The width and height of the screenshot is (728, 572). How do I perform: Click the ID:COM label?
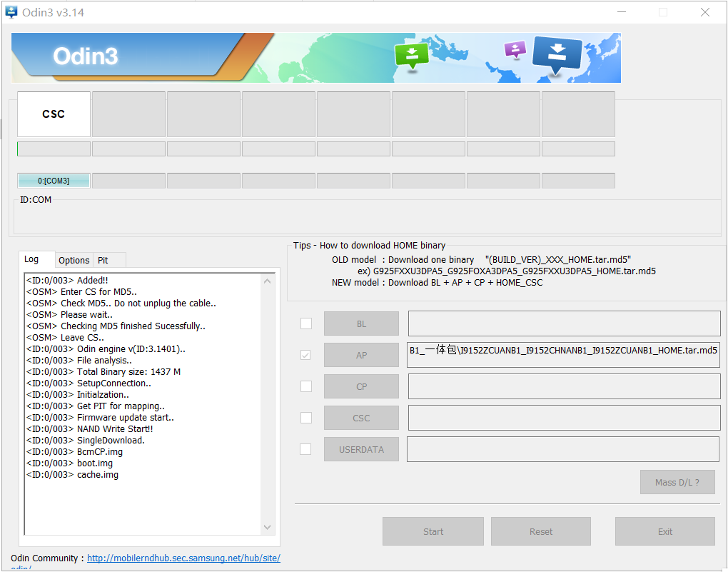tap(36, 200)
